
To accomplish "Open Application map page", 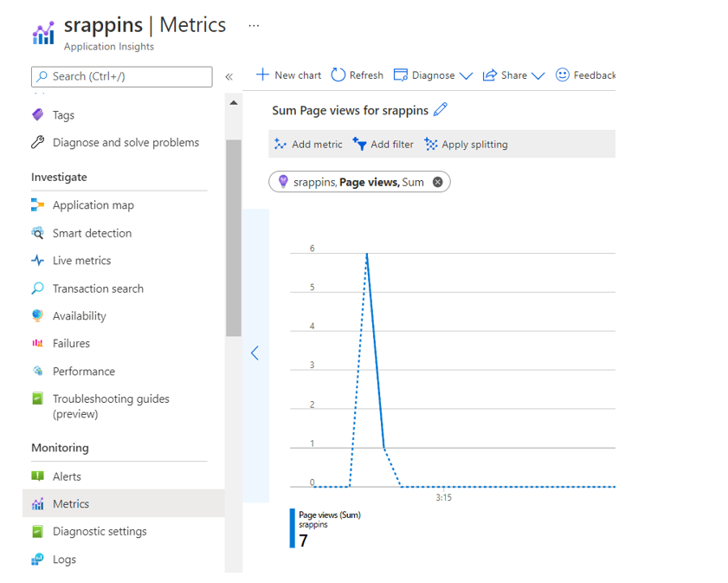I will coord(93,204).
